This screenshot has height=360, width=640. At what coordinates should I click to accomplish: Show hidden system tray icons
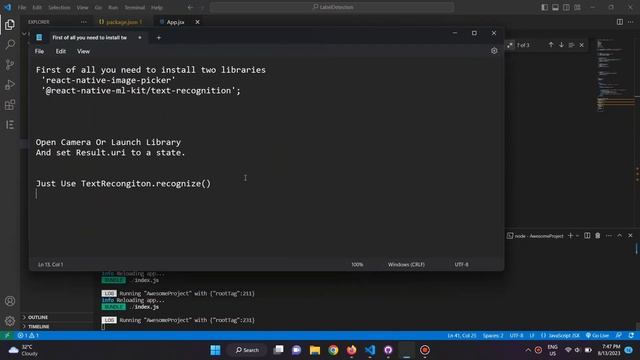coord(528,350)
